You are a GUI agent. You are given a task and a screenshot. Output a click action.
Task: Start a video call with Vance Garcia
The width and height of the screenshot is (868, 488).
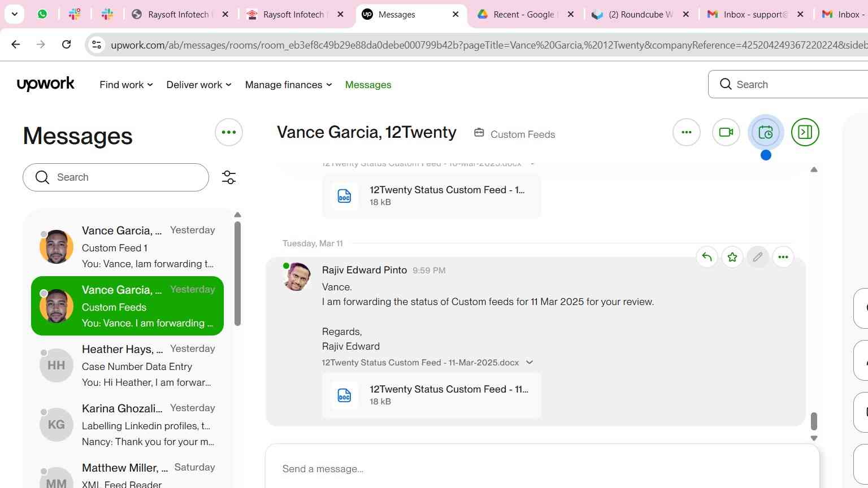coord(726,132)
